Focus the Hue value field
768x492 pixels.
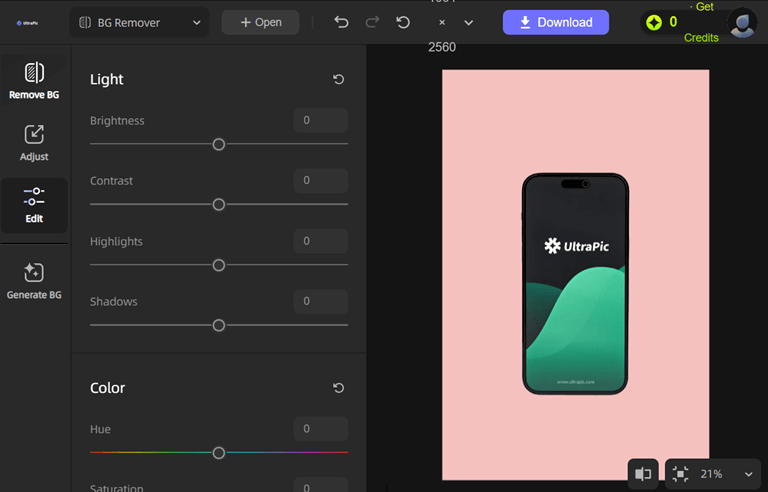[321, 429]
